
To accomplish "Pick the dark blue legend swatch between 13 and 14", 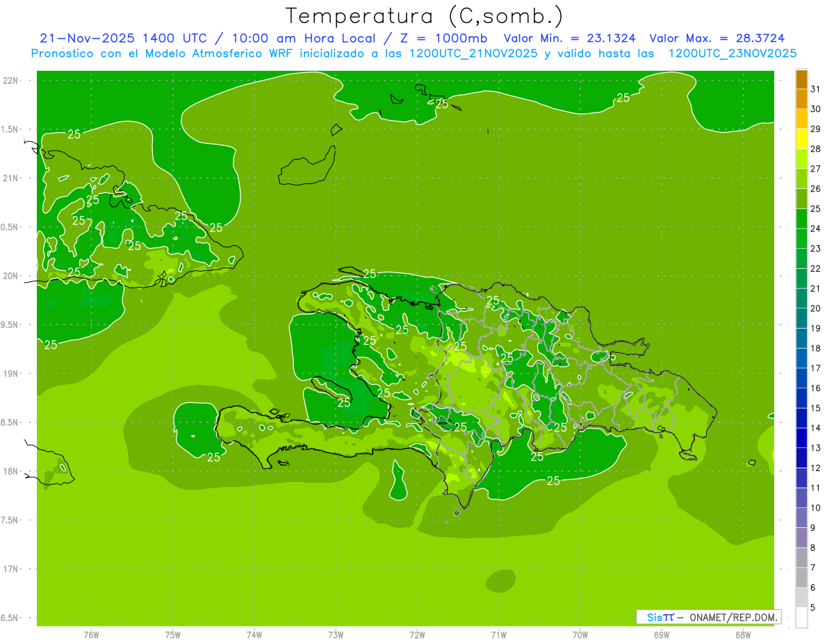I will 801,438.
